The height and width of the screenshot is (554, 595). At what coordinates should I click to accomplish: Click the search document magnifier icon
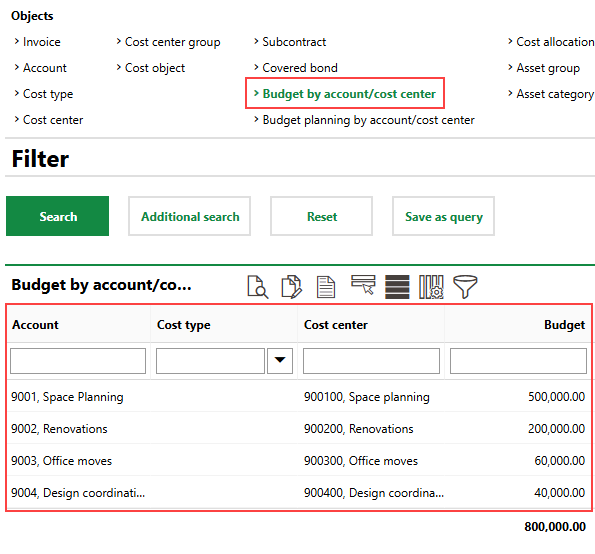pos(258,287)
